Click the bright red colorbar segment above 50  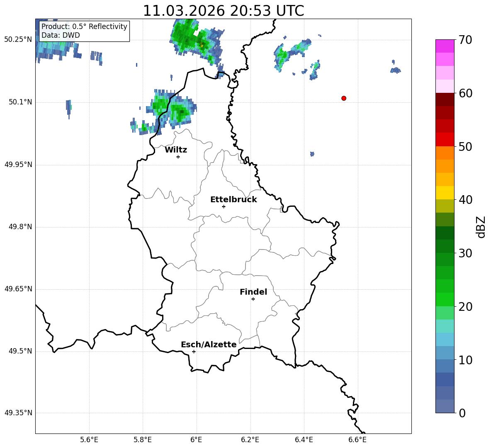coord(445,140)
